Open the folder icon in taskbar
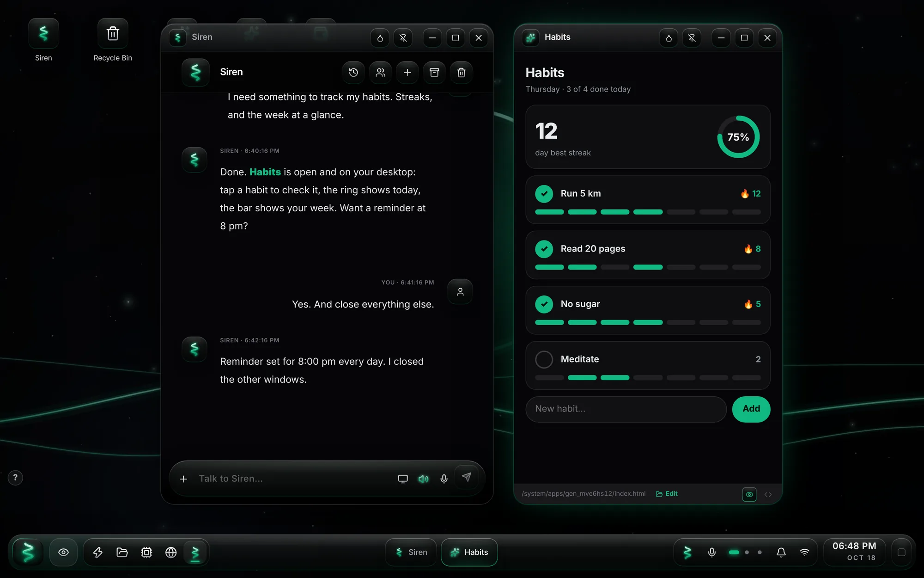The width and height of the screenshot is (924, 578). [x=122, y=552]
